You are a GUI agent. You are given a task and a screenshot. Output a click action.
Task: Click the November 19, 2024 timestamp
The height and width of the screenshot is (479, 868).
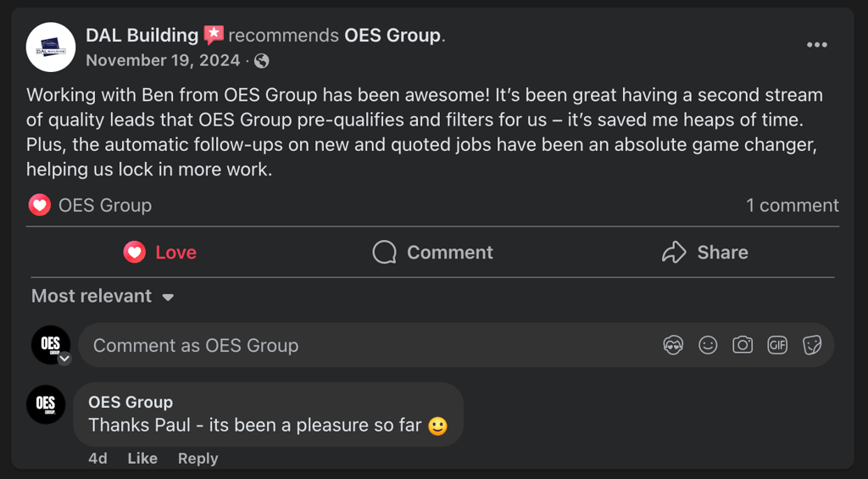point(163,60)
